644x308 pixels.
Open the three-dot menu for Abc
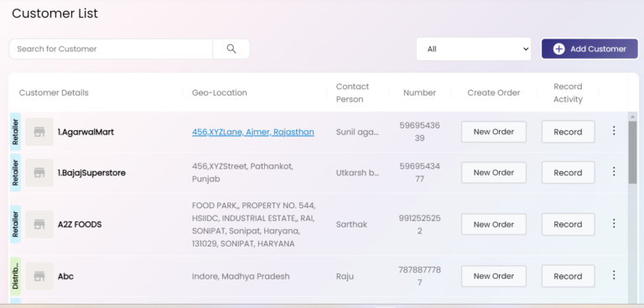pyautogui.click(x=614, y=275)
